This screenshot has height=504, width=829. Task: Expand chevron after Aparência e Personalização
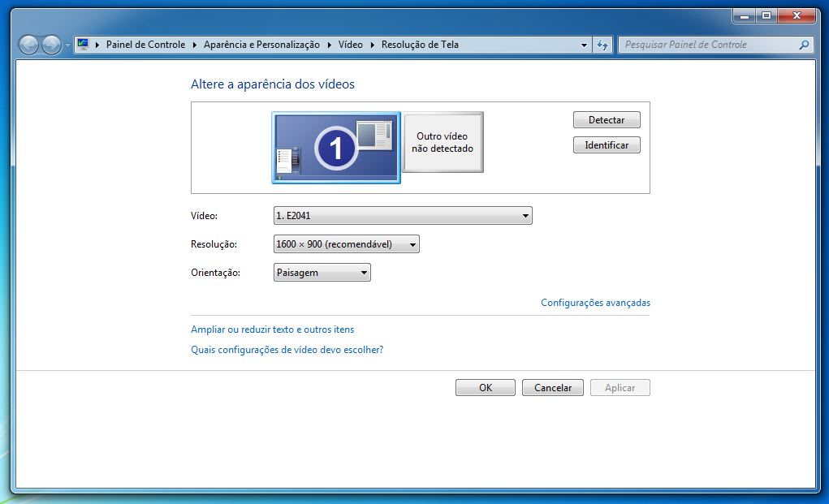[x=330, y=45]
